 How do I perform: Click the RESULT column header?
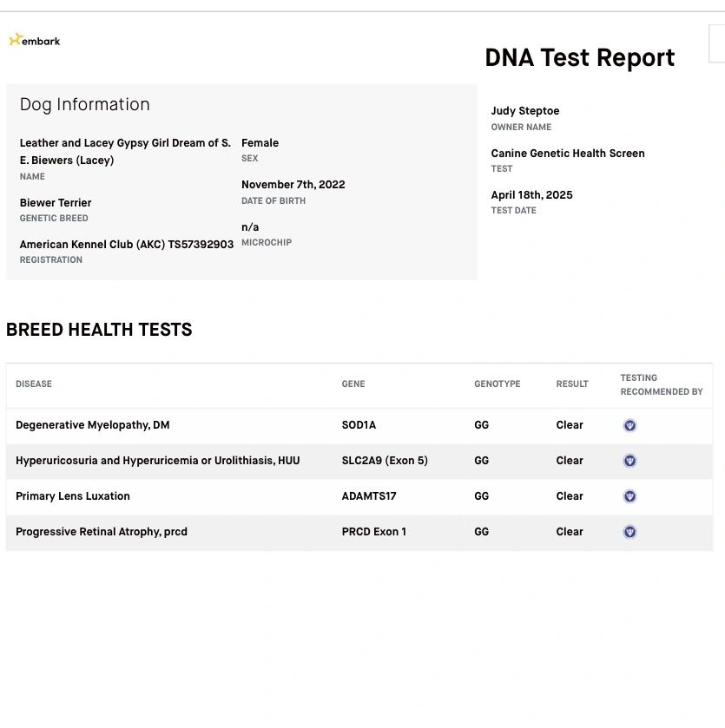(x=572, y=384)
